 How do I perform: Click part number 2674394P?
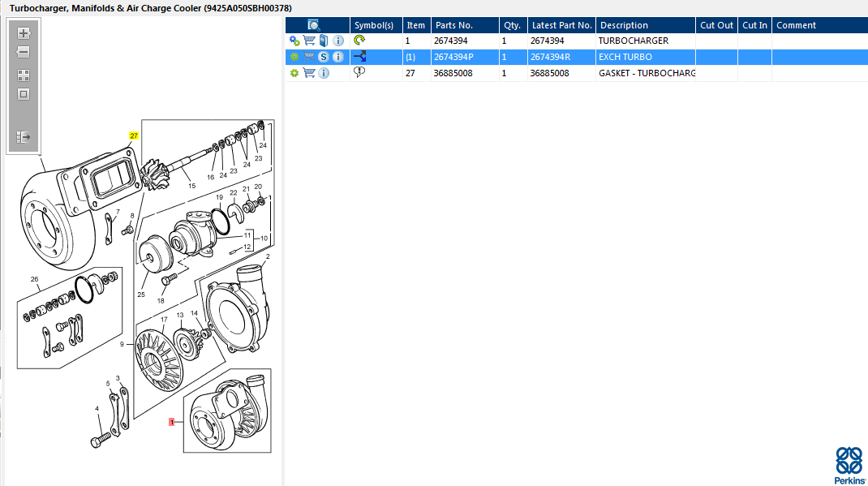tap(453, 57)
